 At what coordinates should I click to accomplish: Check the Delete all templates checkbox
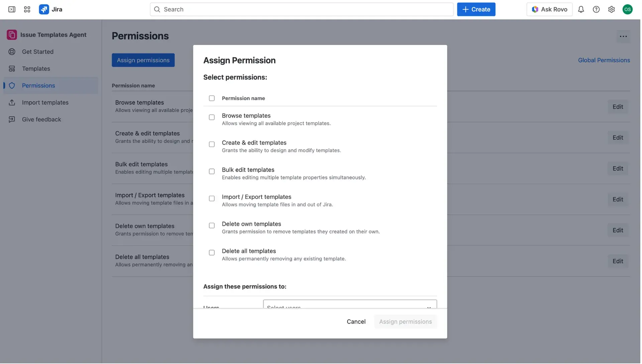(x=212, y=252)
